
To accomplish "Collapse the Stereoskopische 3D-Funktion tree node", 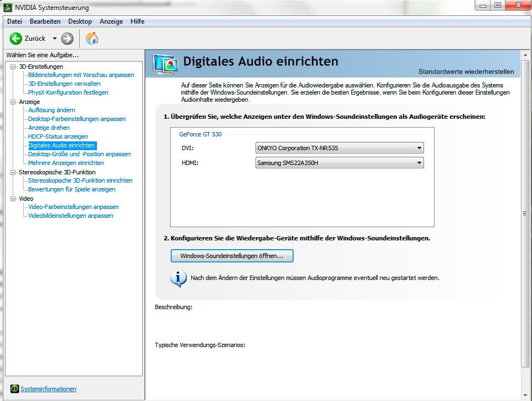I will pyautogui.click(x=13, y=172).
